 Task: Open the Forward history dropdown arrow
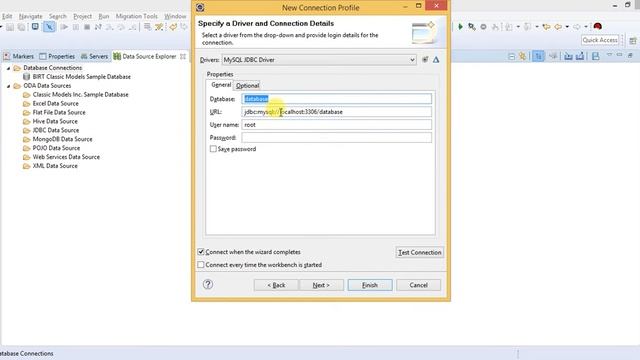[x=586, y=27]
